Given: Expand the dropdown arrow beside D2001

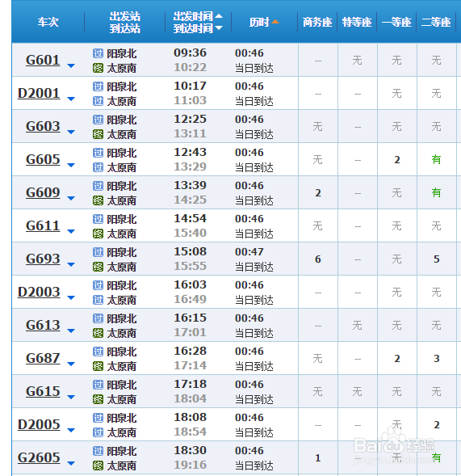Looking at the screenshot, I should coord(71,99).
